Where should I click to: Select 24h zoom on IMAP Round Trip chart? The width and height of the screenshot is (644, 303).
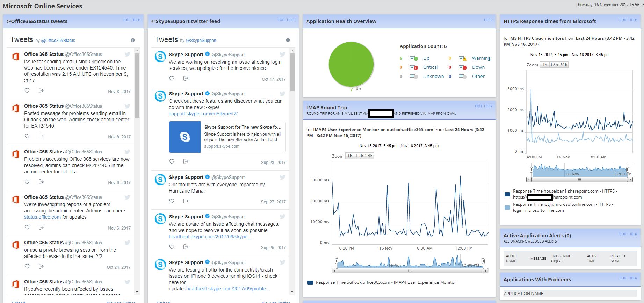coord(369,156)
